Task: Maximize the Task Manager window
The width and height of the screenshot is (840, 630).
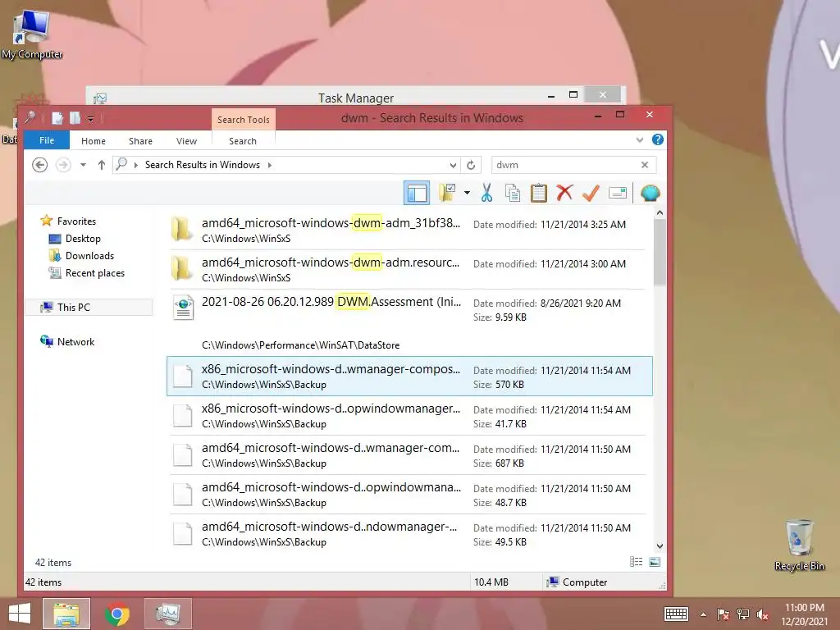Action: click(x=573, y=95)
